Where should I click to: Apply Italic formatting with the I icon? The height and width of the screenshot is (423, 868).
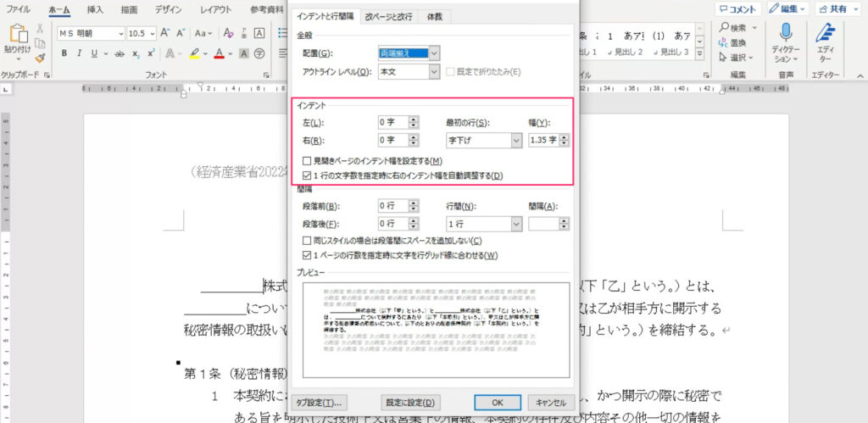click(81, 53)
